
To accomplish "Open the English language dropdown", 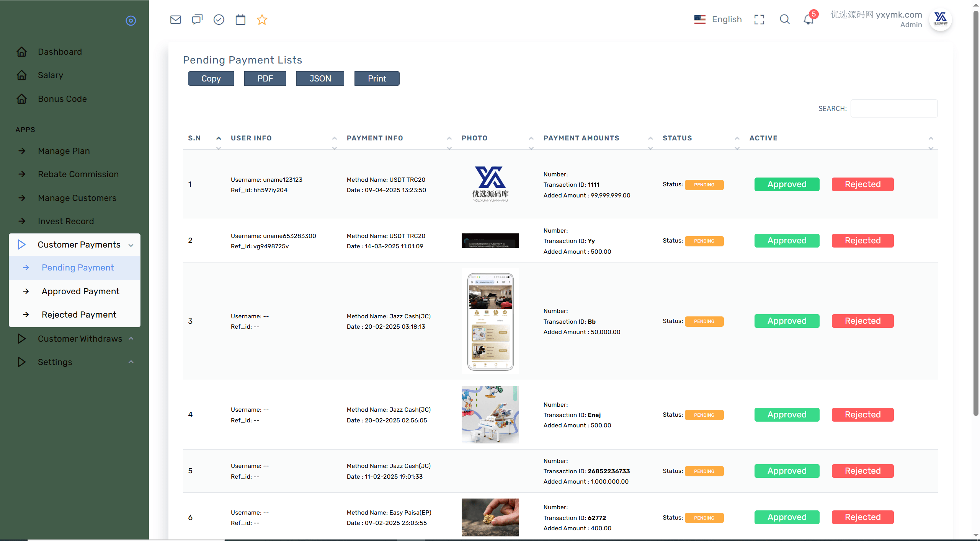I will pyautogui.click(x=718, y=19).
